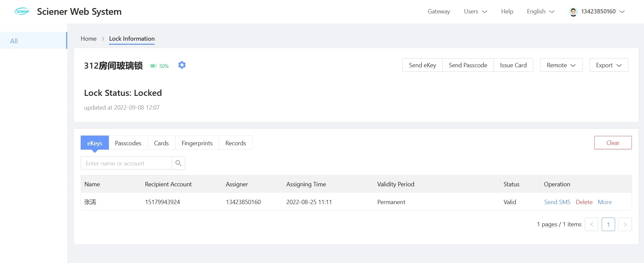Focus the name or account search field
Screen dimensions: 644x263
126,163
